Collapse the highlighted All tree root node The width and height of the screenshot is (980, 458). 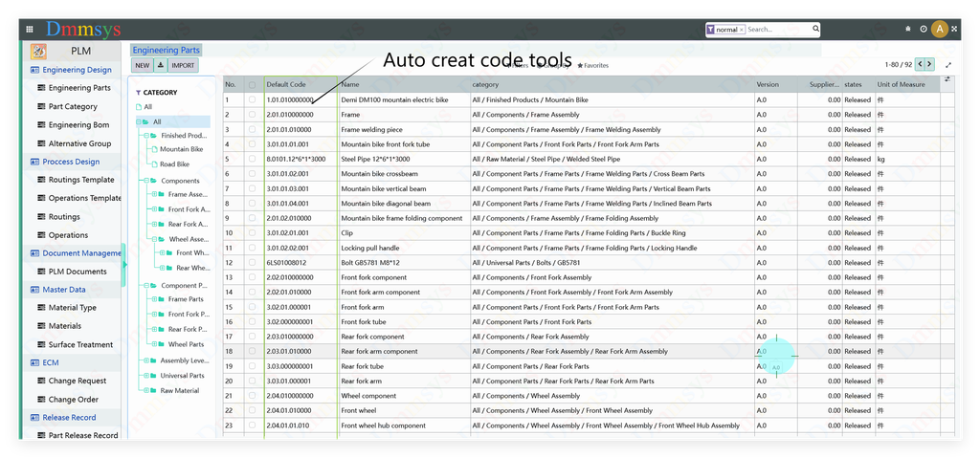click(x=139, y=121)
